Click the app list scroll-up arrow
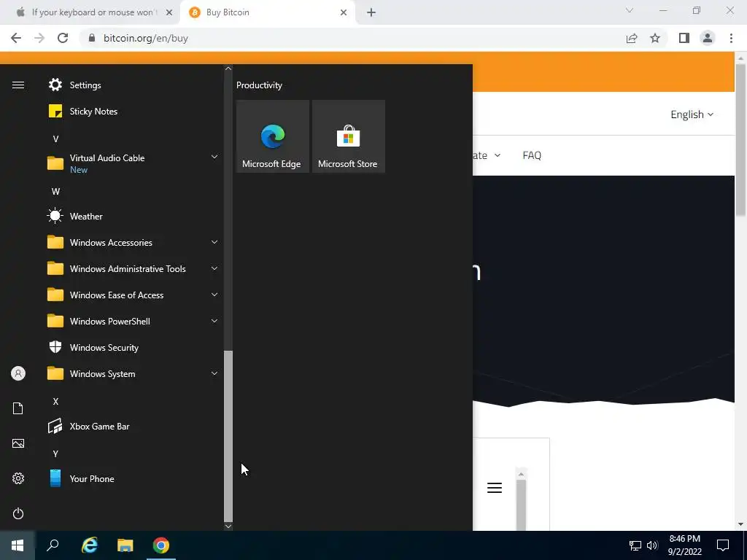This screenshot has width=747, height=560. point(228,69)
